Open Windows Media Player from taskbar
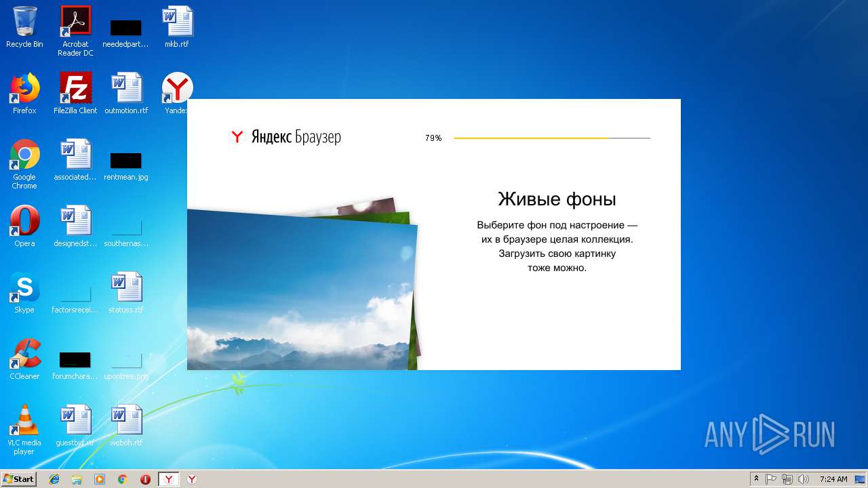 pos(100,479)
